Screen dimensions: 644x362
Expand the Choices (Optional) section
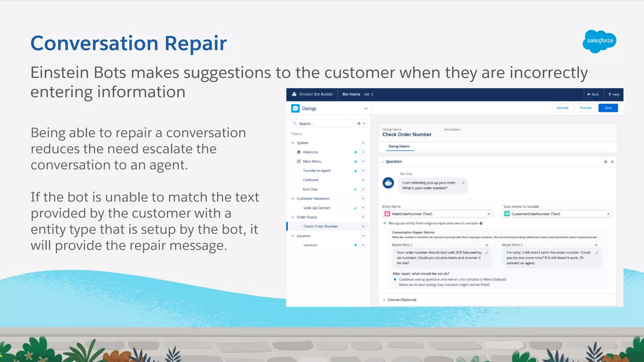384,300
